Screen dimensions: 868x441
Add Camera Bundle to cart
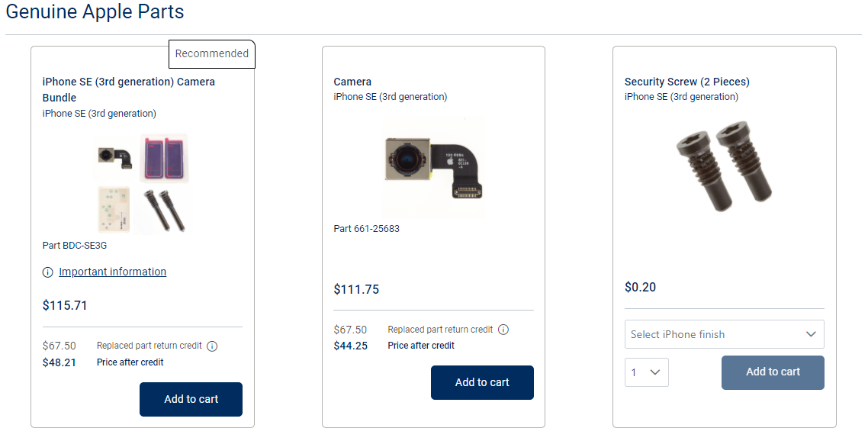[191, 399]
